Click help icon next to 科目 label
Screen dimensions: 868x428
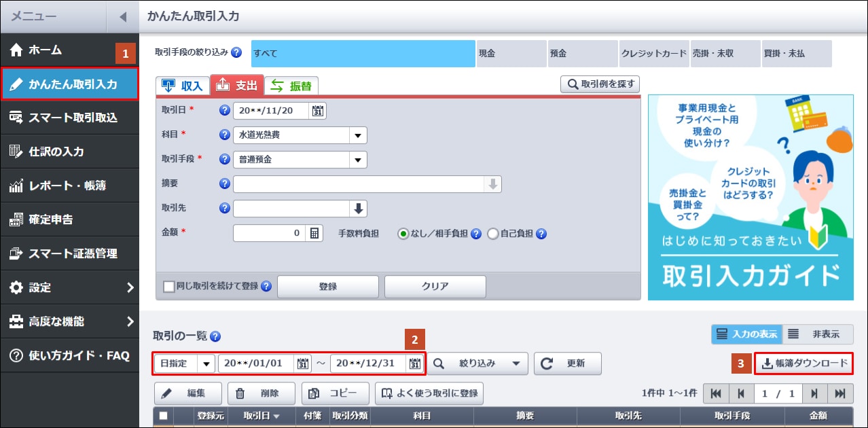point(225,135)
